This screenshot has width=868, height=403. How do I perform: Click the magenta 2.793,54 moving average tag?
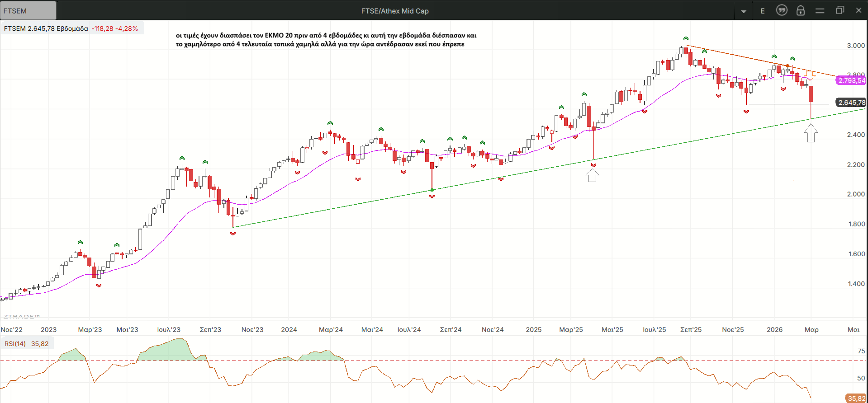tap(851, 80)
